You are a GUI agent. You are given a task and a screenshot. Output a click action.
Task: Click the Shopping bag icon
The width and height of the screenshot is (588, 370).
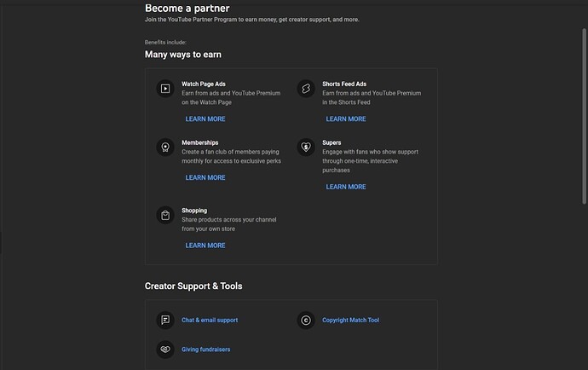pyautogui.click(x=165, y=215)
